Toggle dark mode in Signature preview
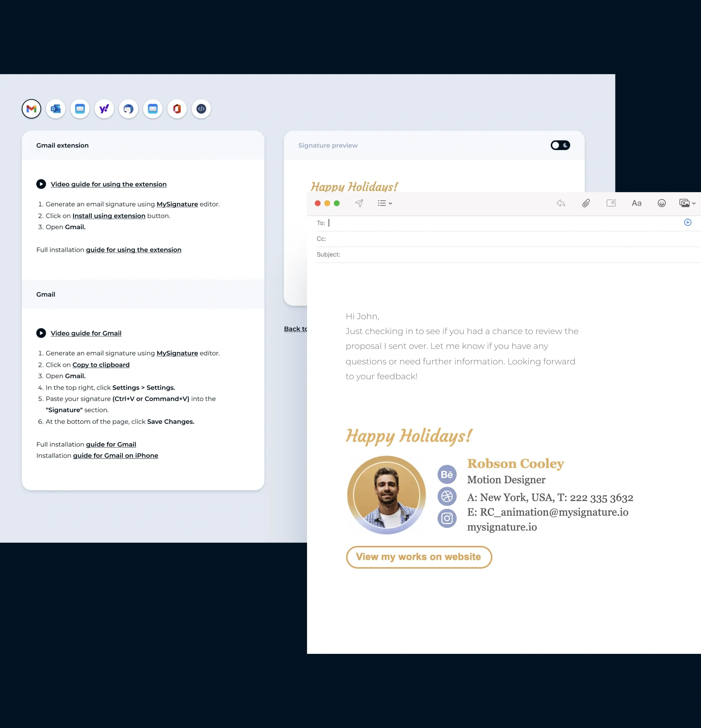The height and width of the screenshot is (728, 701). pos(560,145)
